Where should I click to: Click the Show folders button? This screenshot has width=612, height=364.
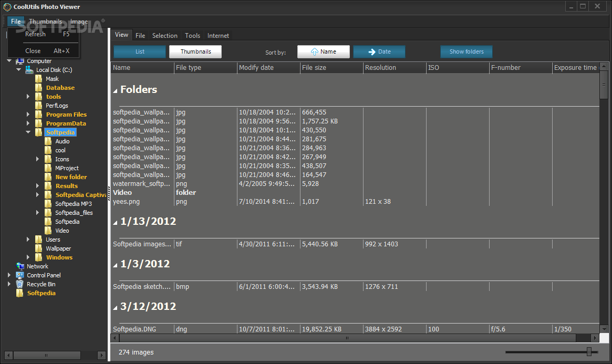pyautogui.click(x=466, y=51)
